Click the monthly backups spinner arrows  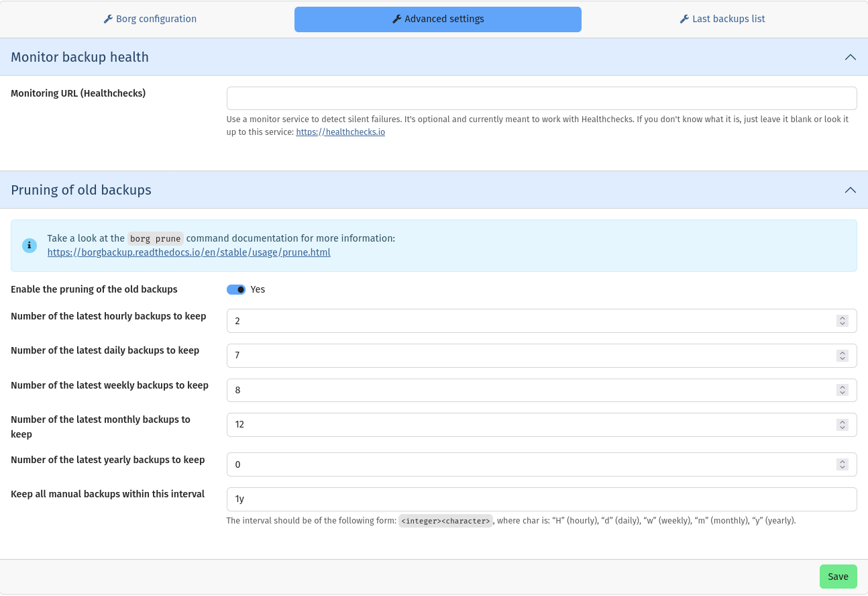tap(843, 424)
